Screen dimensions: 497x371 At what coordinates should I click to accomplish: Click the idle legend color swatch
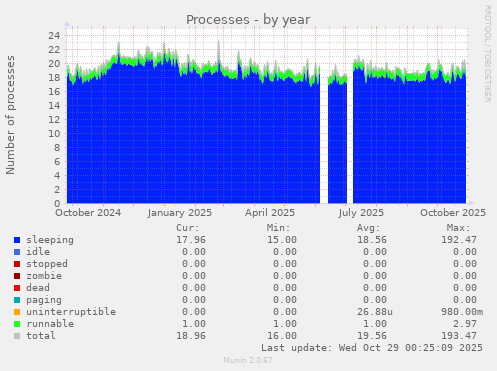17,252
